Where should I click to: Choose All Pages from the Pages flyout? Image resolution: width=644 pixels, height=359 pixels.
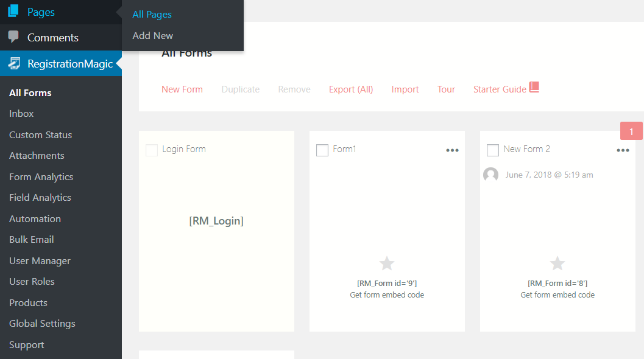tap(152, 15)
